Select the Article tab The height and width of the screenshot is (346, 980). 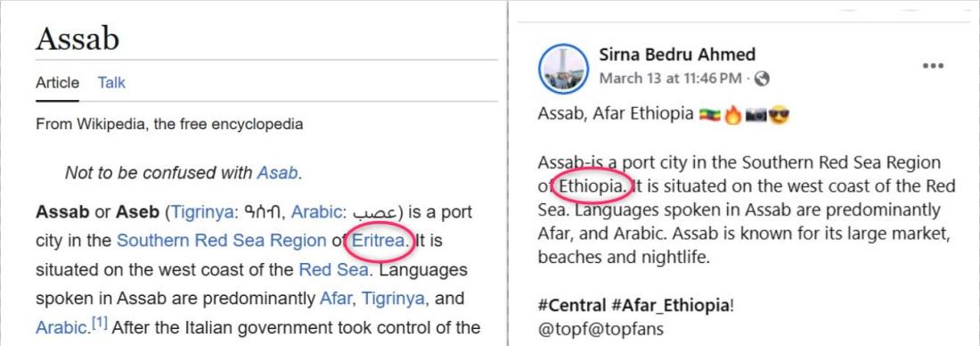(58, 83)
